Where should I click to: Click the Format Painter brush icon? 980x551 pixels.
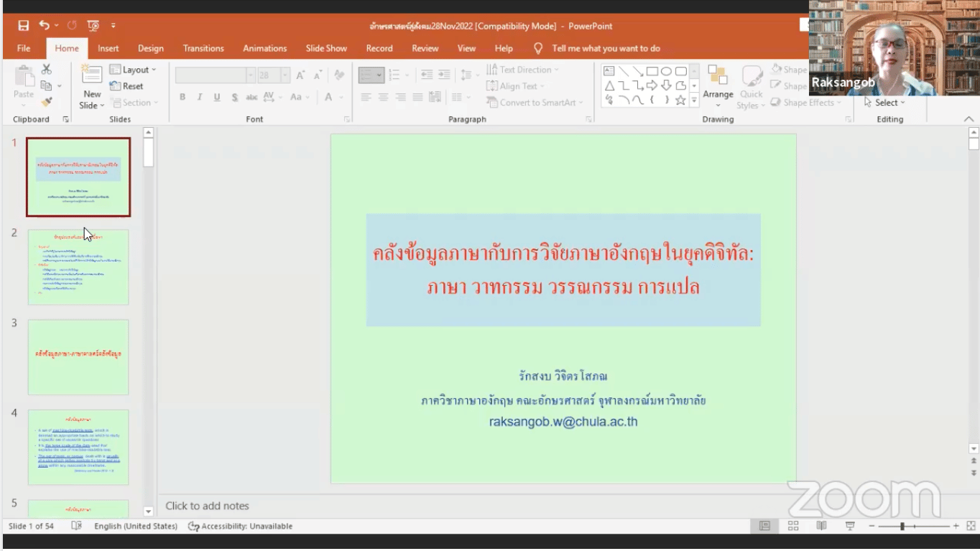pyautogui.click(x=47, y=103)
